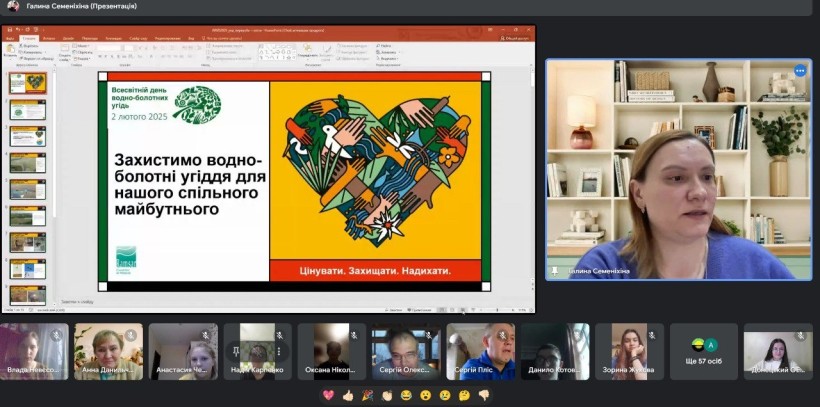The height and width of the screenshot is (407, 820).
Task: Click the 'Ще 57 осіб' participants tile
Action: pyautogui.click(x=703, y=352)
